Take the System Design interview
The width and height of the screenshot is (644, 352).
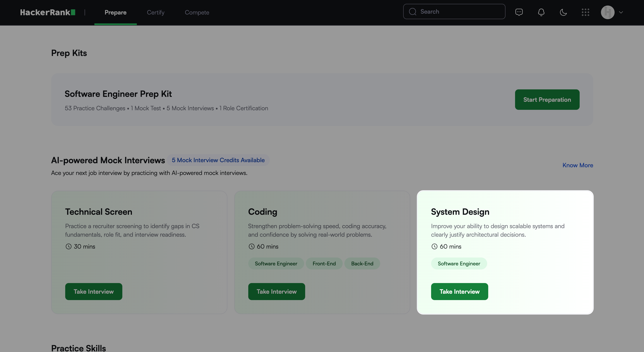(x=459, y=291)
